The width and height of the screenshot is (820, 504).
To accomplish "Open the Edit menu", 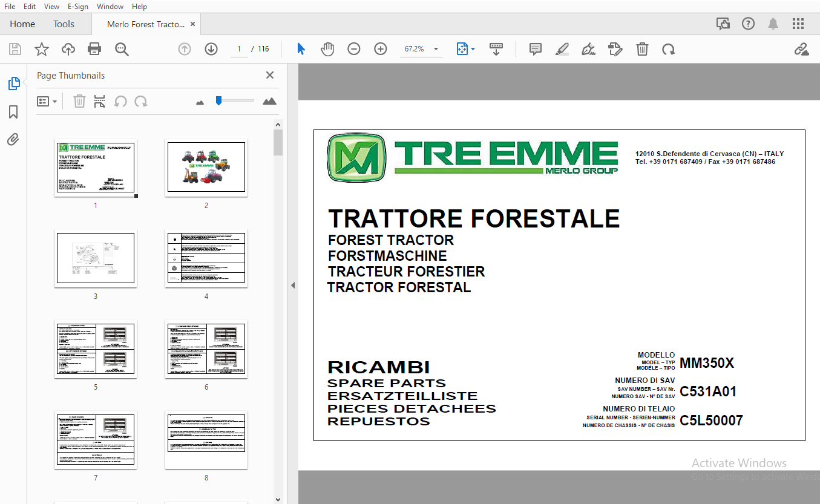I will point(29,7).
